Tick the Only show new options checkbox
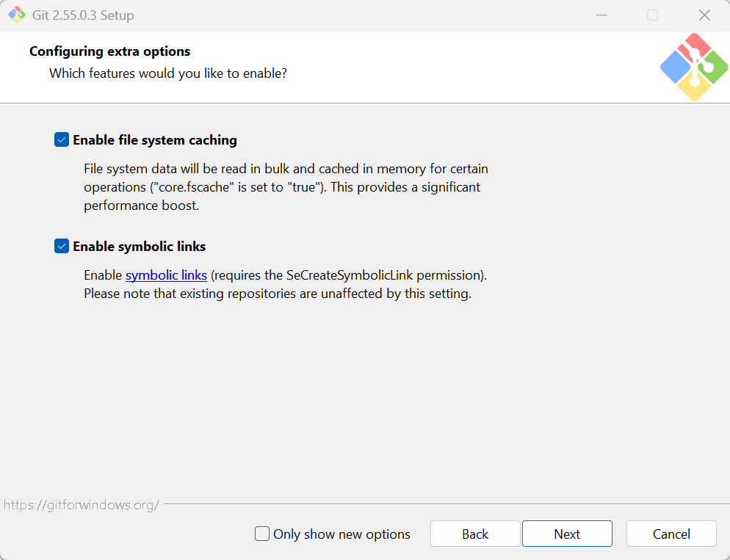 [262, 534]
